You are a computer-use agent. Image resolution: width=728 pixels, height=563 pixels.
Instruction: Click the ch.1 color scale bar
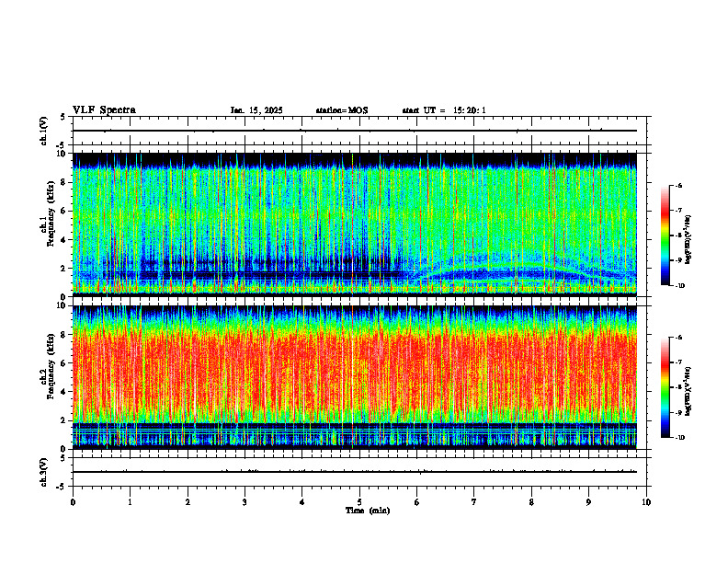click(665, 236)
